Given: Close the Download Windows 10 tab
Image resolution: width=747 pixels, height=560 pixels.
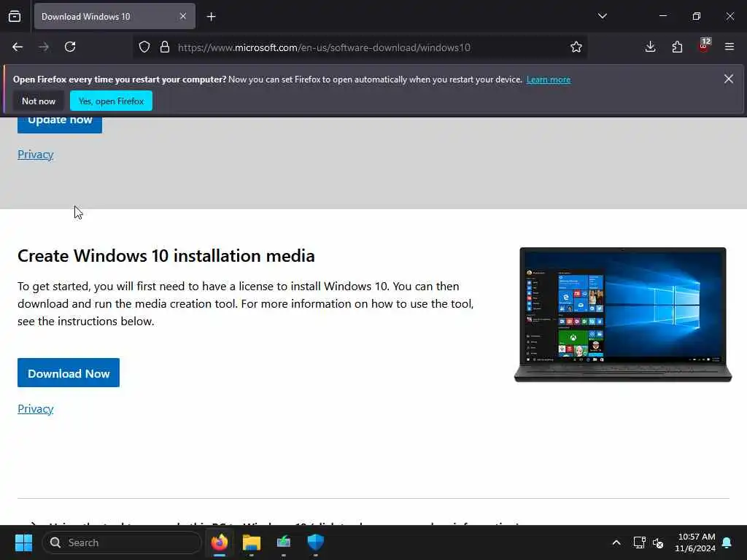Looking at the screenshot, I should point(183,17).
